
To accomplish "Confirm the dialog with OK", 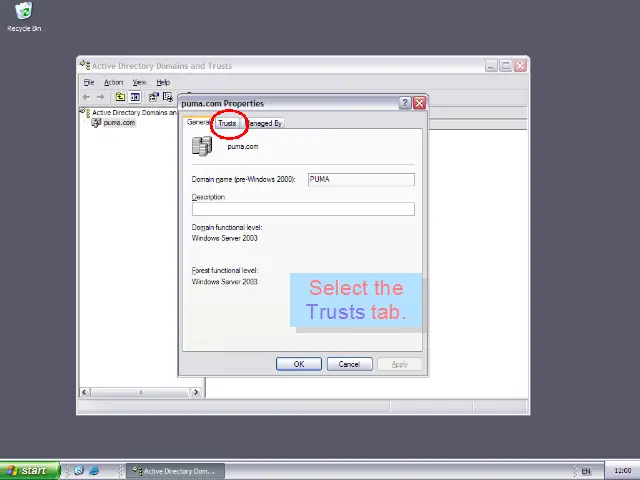I will coord(299,364).
